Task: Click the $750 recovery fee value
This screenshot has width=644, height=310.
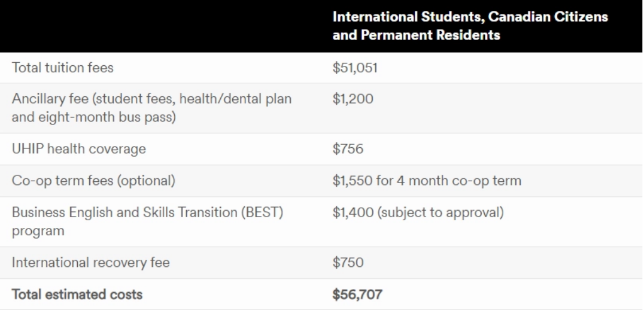Action: point(348,262)
